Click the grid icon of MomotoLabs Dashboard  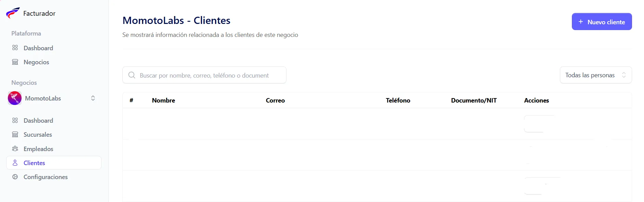(15, 120)
